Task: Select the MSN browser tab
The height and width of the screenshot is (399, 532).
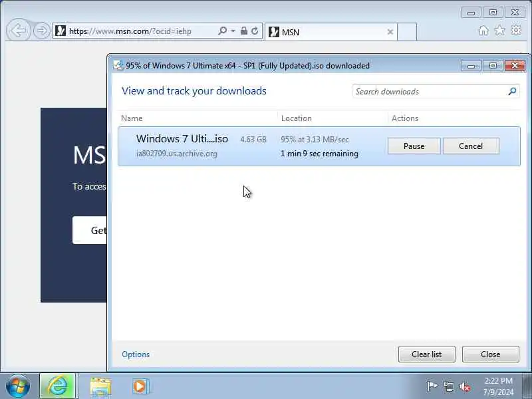Action: (331, 32)
